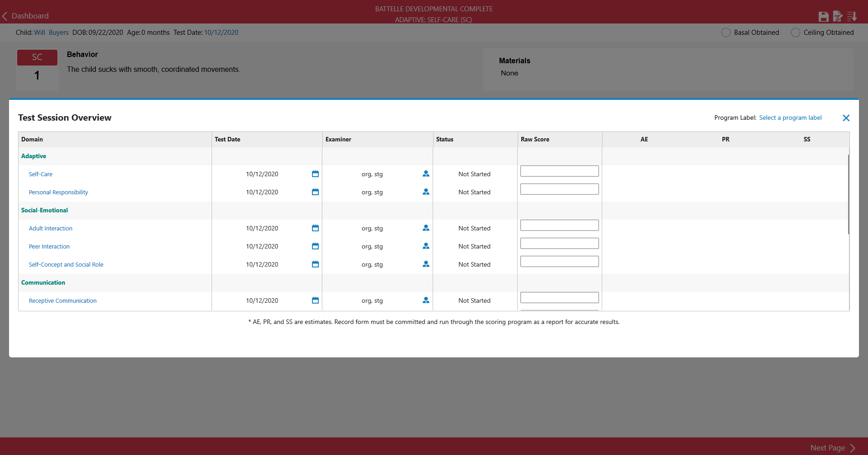The height and width of the screenshot is (455, 868).
Task: Click the Receptive Communication raw score field
Action: coord(560,298)
